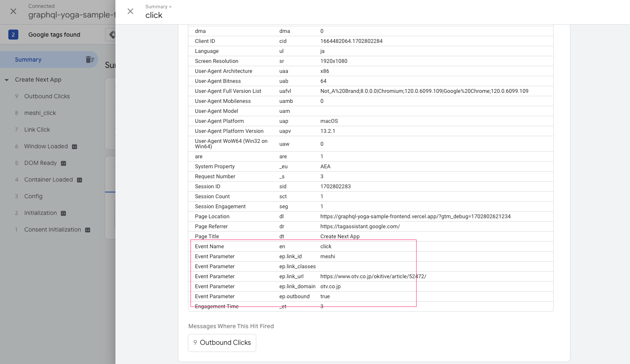Click the Summary breadcrumb link

[x=156, y=7]
